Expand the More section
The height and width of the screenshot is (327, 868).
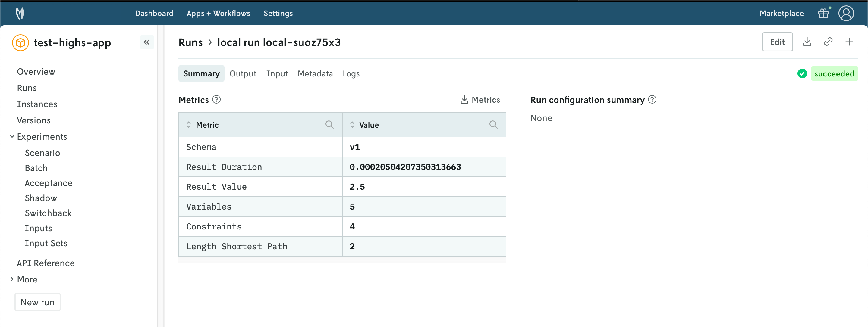click(x=12, y=279)
